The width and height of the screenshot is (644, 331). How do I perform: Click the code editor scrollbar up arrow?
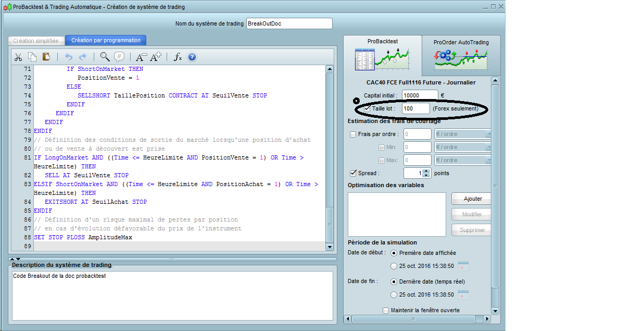click(x=329, y=69)
